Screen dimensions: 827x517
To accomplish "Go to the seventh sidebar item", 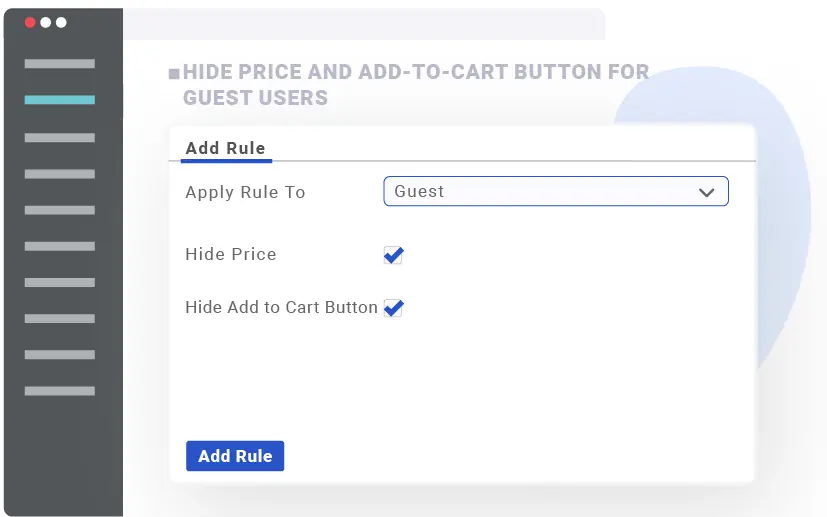I will pyautogui.click(x=60, y=282).
